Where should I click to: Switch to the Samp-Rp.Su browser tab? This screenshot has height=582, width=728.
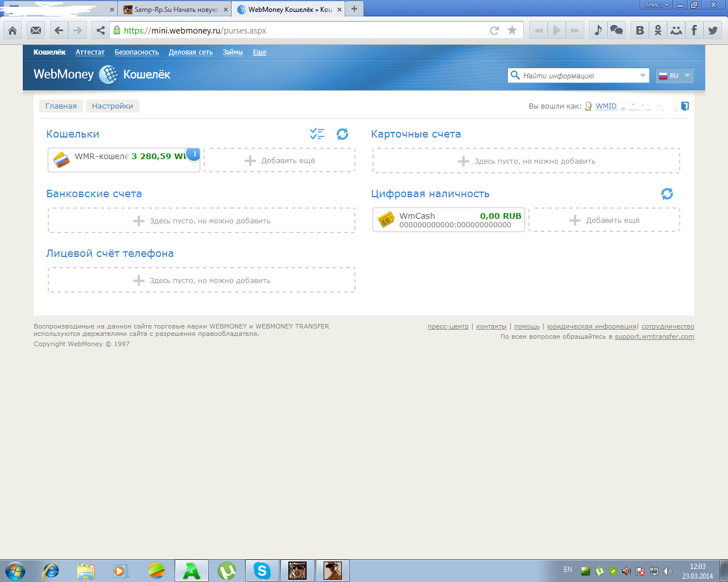[175, 9]
